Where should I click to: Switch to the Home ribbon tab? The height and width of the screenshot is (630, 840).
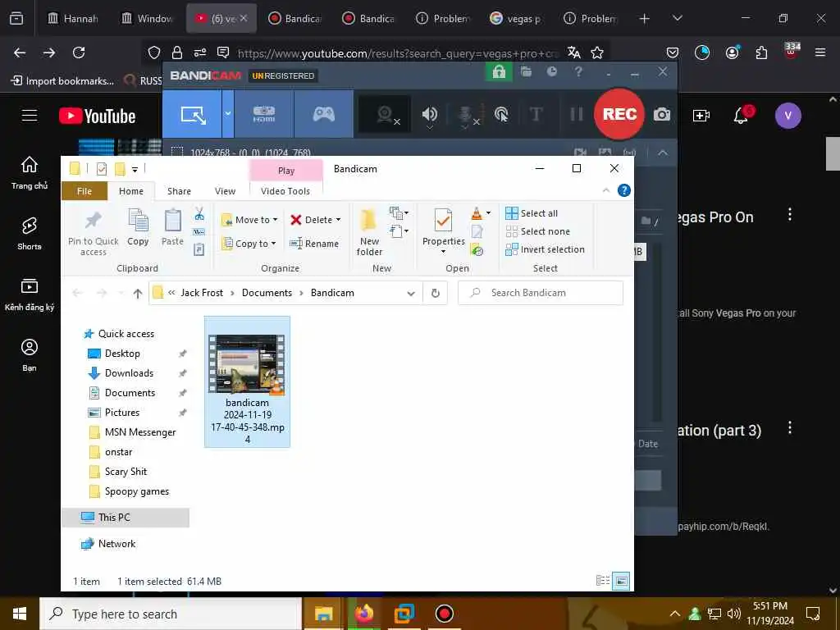coord(131,191)
